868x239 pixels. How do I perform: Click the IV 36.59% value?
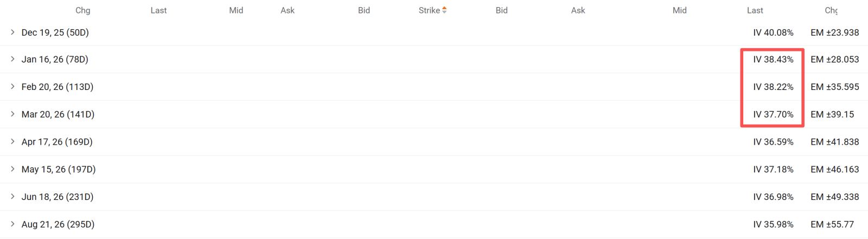tap(773, 142)
